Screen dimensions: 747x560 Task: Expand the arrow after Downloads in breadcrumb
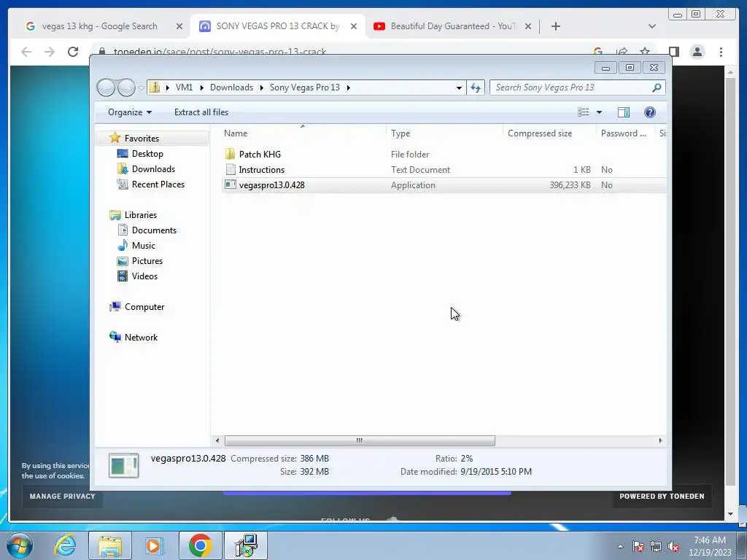click(x=262, y=87)
